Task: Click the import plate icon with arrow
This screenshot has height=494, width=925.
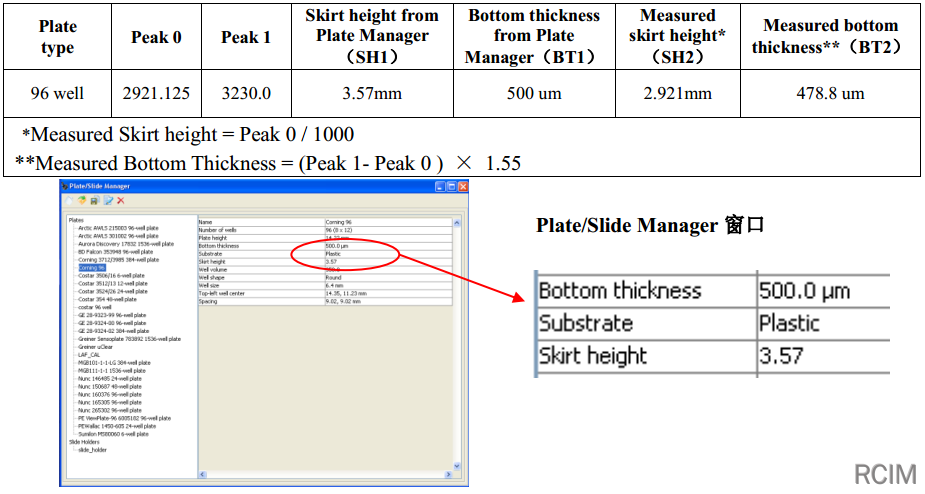Action: pyautogui.click(x=82, y=201)
